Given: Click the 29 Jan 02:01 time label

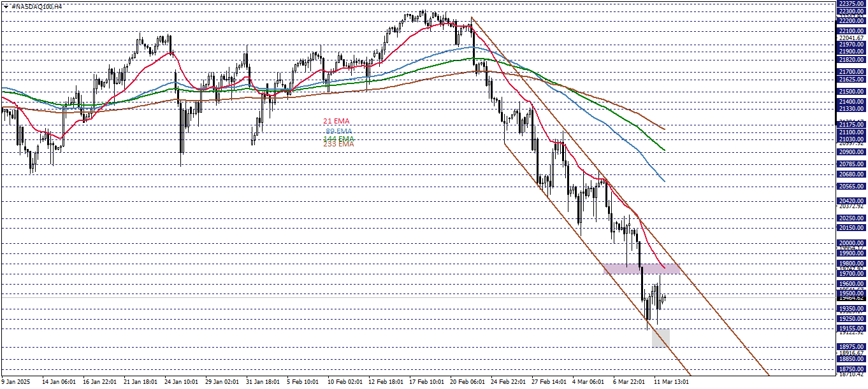Looking at the screenshot, I should tap(222, 382).
